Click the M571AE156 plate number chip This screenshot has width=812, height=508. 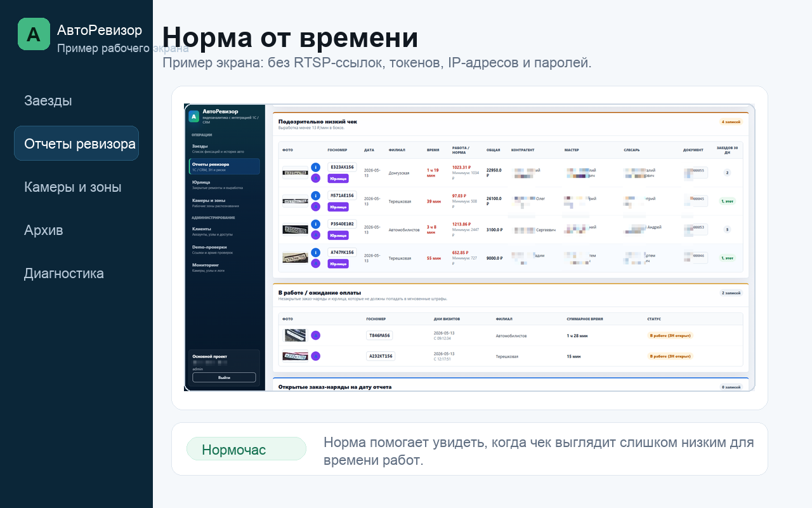[342, 196]
